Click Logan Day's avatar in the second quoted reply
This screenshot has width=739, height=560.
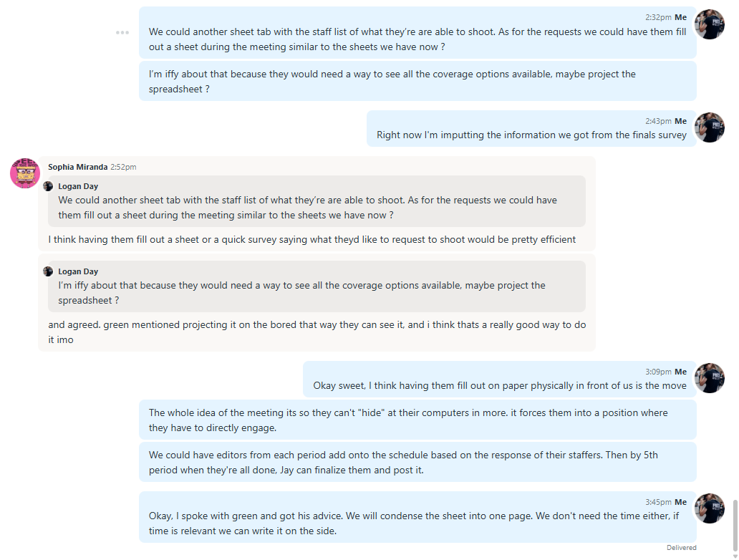(48, 271)
